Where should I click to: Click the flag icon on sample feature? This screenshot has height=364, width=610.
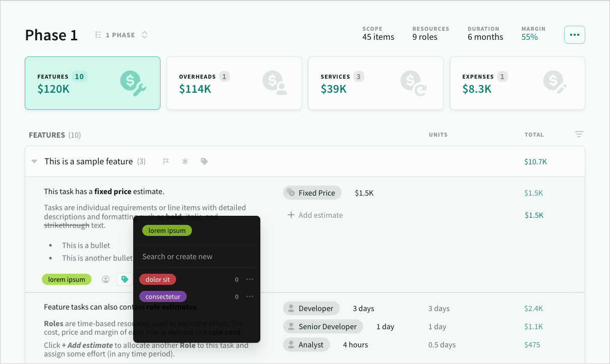(x=166, y=162)
